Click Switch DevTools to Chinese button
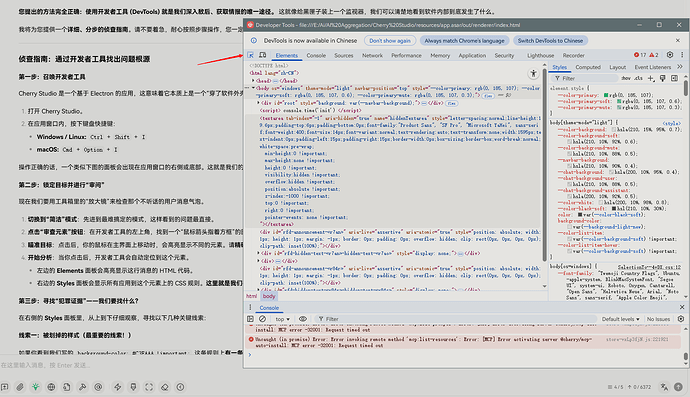This screenshot has height=397, width=690. point(550,40)
